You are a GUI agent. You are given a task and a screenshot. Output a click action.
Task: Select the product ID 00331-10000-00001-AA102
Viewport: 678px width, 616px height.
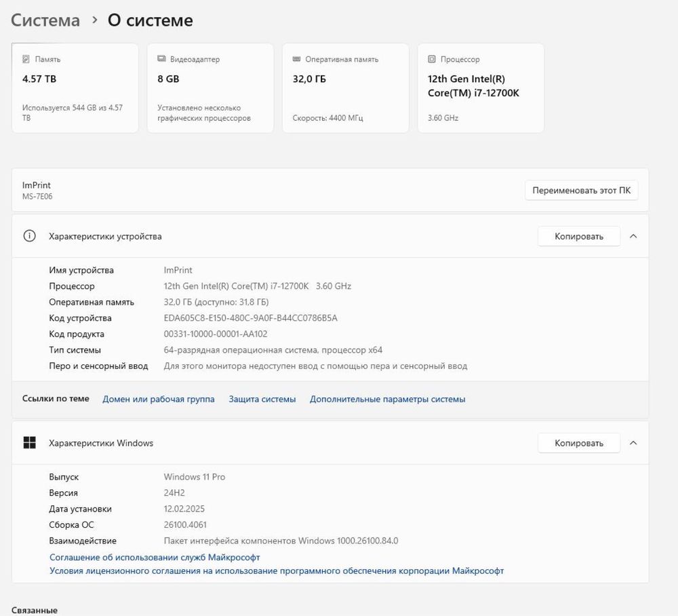[x=216, y=334]
